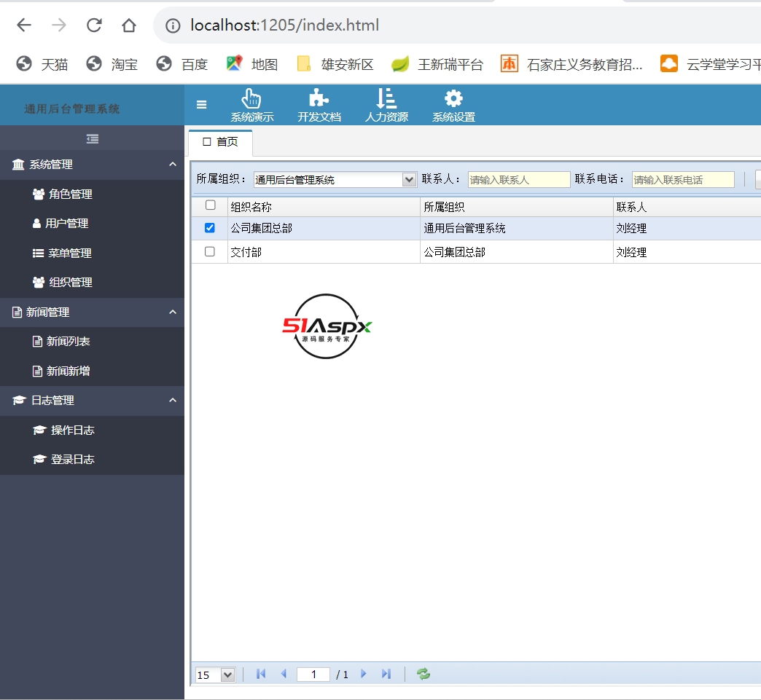Click the browser address bar URL
Viewport: 761px width, 700px height.
pyautogui.click(x=284, y=25)
